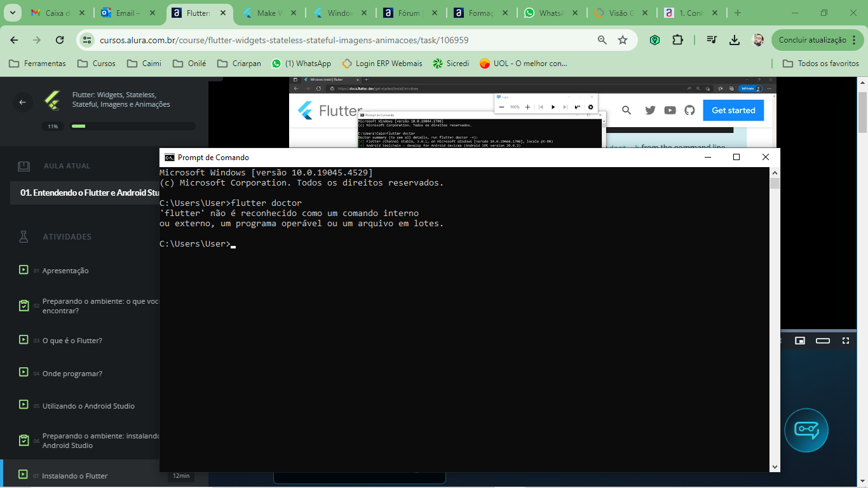Open the Onde programar? activity
868x488 pixels.
[x=72, y=374]
